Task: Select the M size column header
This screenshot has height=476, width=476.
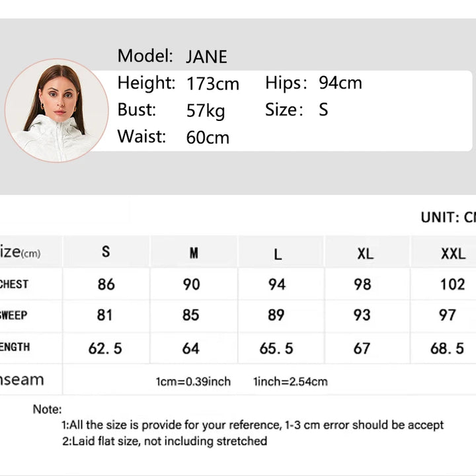Action: click(x=194, y=253)
